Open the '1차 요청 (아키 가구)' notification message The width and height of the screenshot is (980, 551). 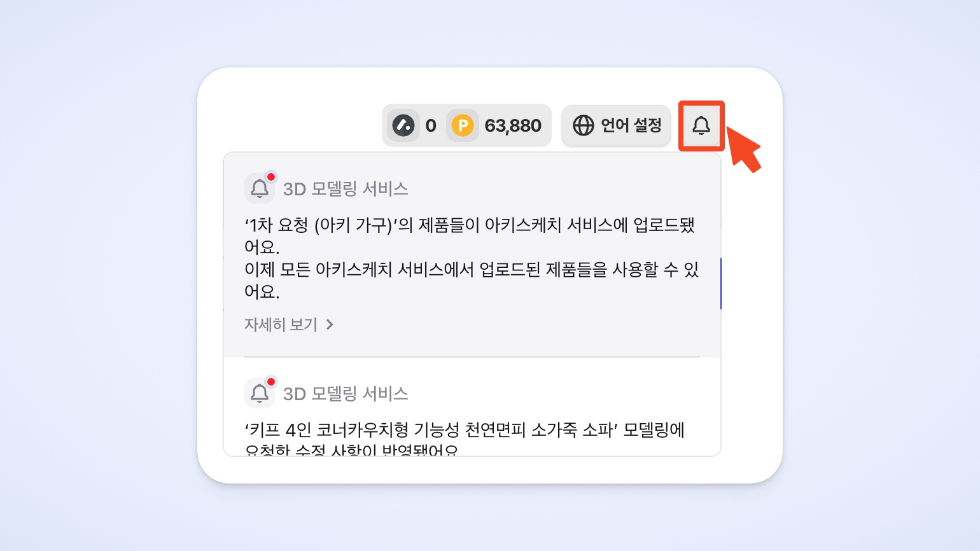pyautogui.click(x=472, y=258)
